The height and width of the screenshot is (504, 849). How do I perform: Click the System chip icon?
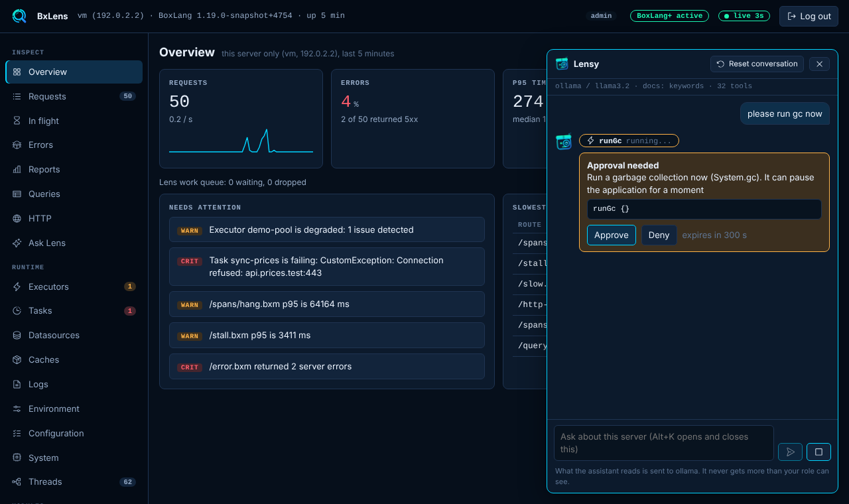17,458
